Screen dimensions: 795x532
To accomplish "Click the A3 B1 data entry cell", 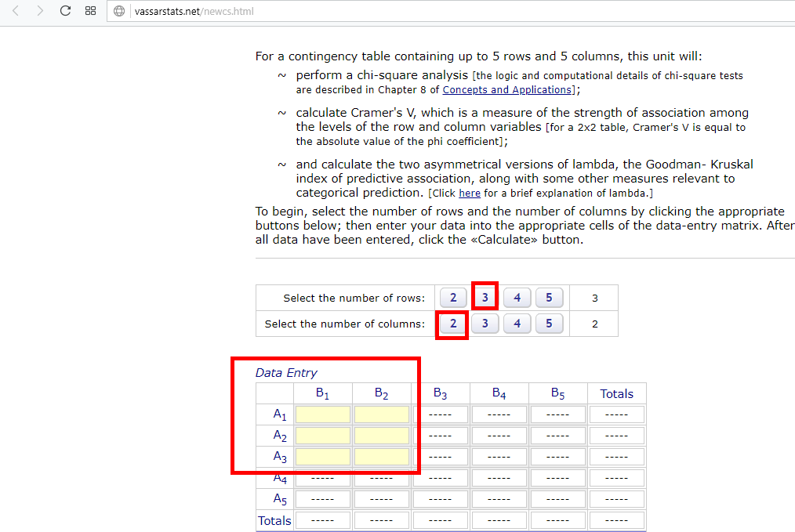I will 322,456.
